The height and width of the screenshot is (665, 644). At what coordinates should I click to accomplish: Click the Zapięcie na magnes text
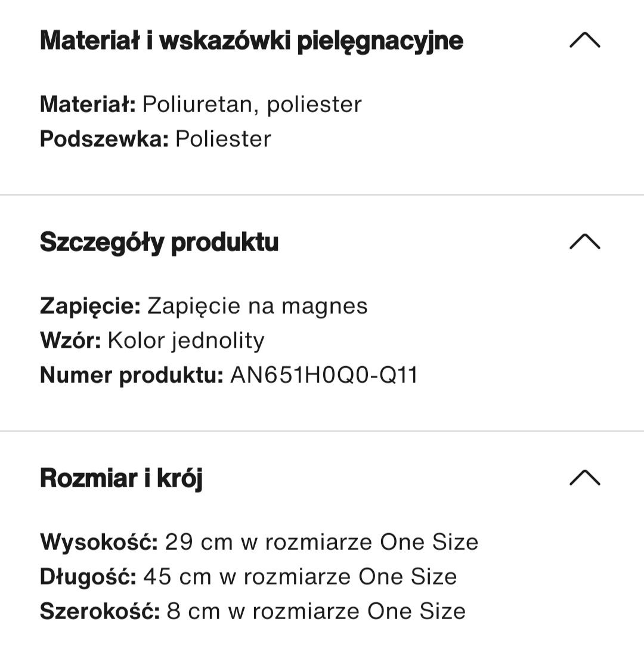[x=258, y=307]
